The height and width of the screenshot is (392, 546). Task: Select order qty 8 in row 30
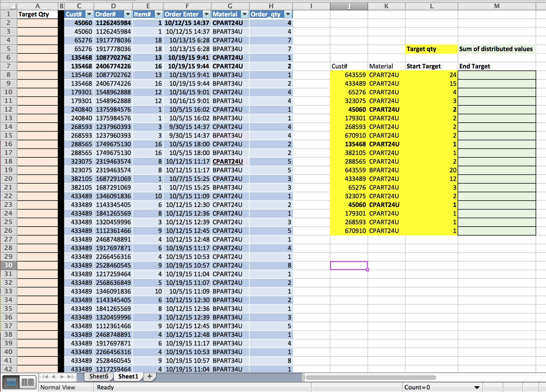point(271,265)
